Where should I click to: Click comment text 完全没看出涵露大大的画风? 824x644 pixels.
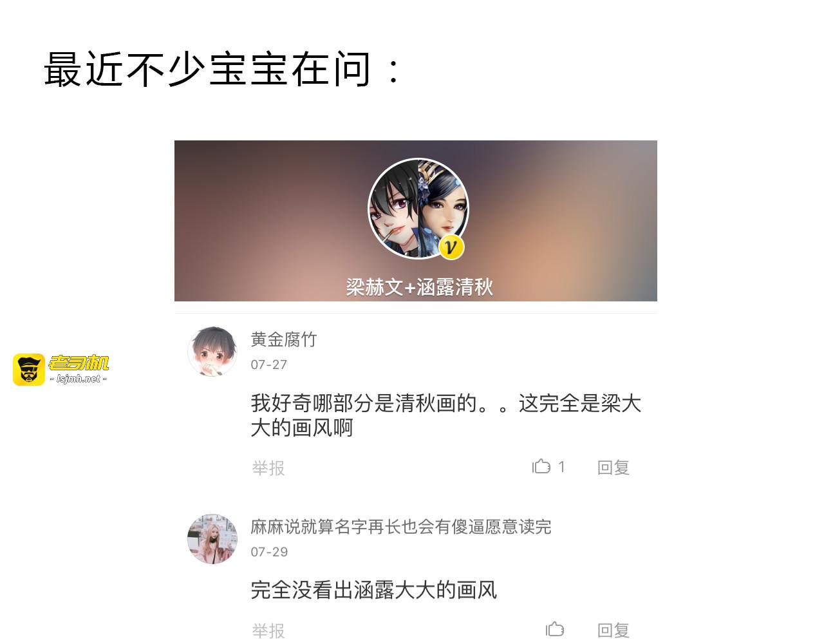(374, 589)
